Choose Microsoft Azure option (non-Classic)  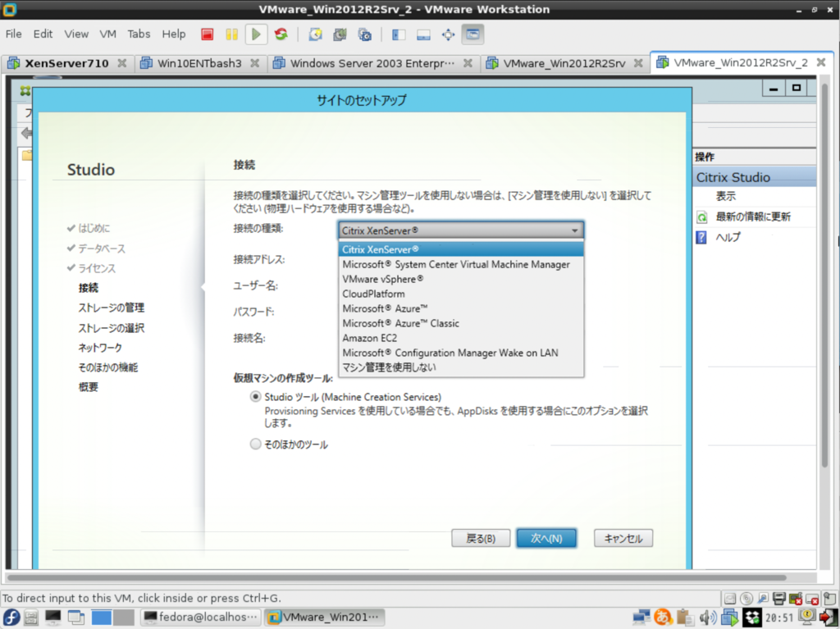[461, 308]
